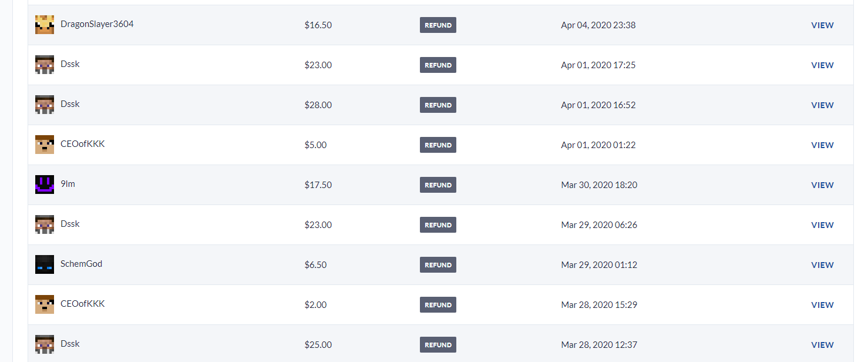
Task: Click Dssk avatar on the $25.00 payment
Action: (45, 344)
